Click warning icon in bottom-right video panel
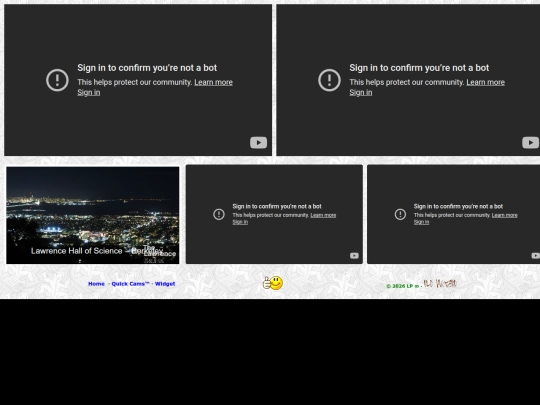The image size is (540, 405). pyautogui.click(x=400, y=214)
